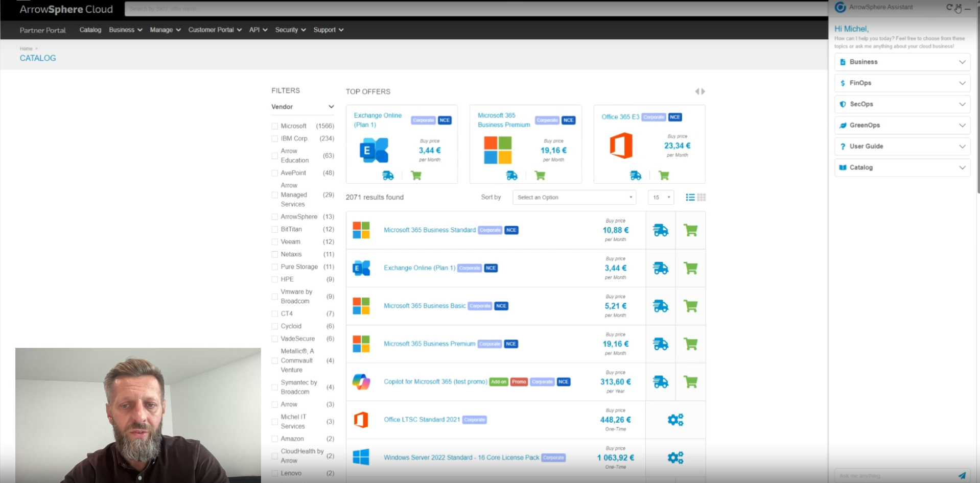Open Office 365 E3 top offer link

pyautogui.click(x=620, y=117)
